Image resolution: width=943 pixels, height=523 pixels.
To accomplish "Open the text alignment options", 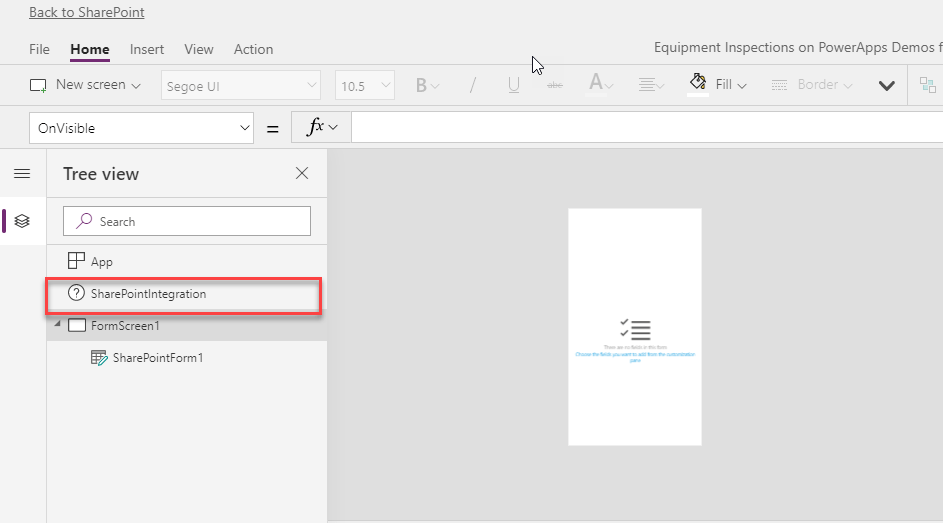I will 651,85.
